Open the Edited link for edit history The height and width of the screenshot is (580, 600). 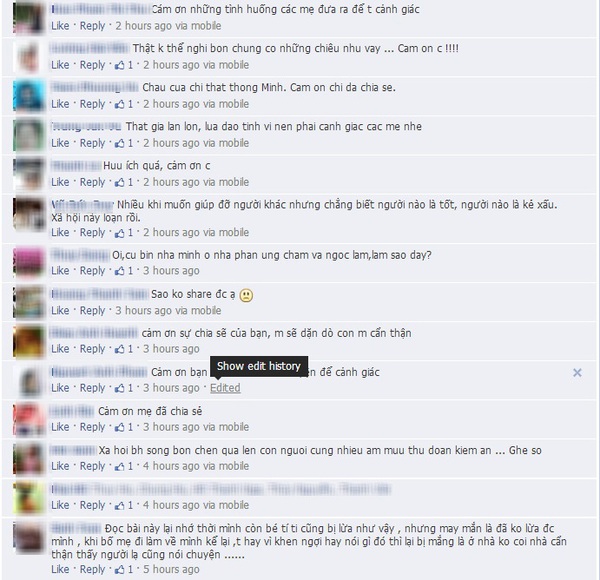225,388
